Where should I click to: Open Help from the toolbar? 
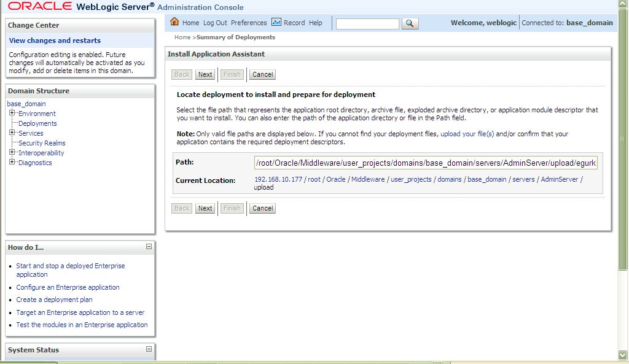pos(315,23)
